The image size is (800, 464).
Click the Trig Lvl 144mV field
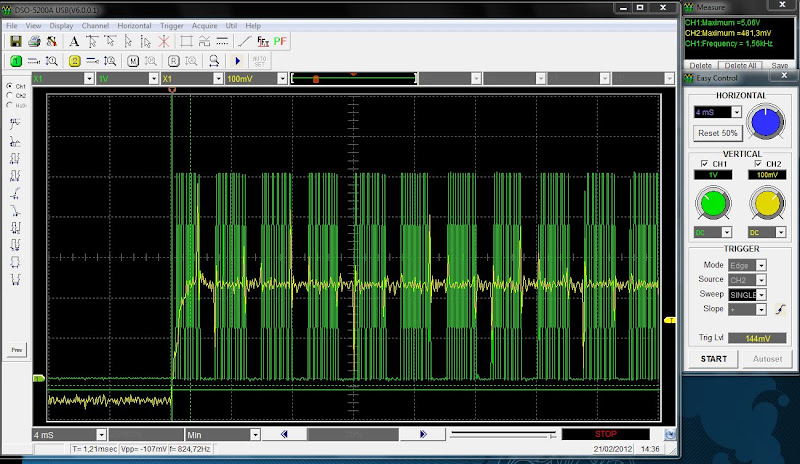[757, 338]
